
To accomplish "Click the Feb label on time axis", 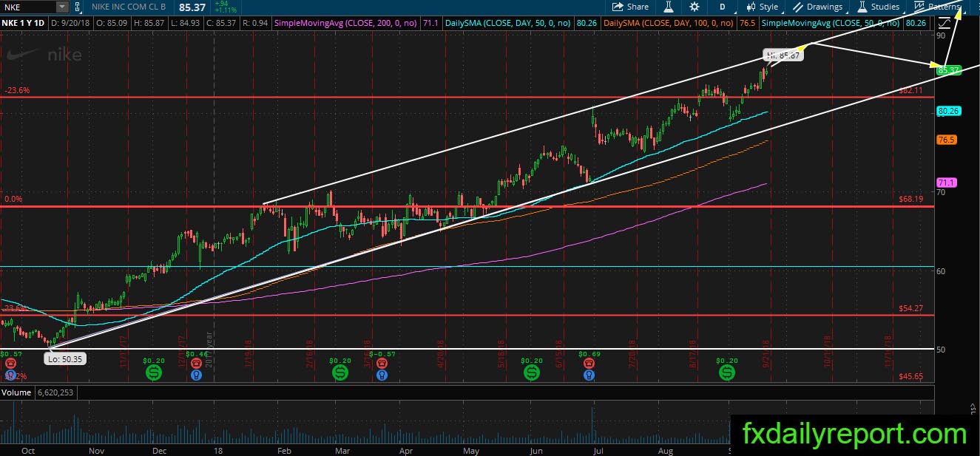I will point(284,450).
